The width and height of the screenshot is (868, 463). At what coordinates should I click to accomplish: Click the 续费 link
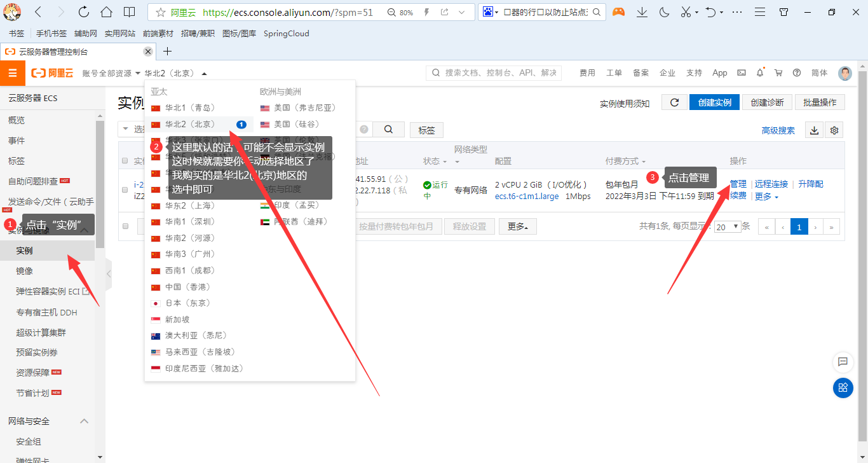[x=738, y=197]
